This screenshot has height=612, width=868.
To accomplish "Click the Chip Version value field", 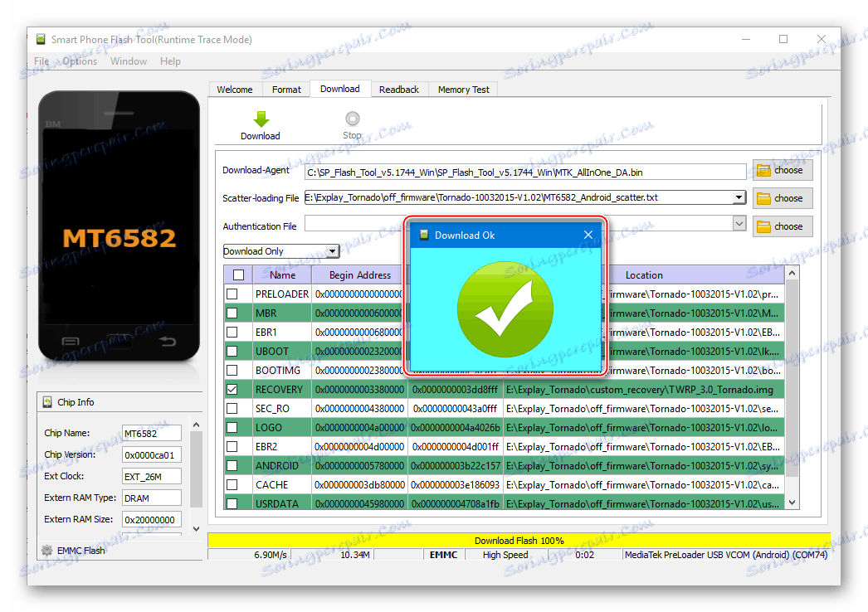I will (x=152, y=454).
